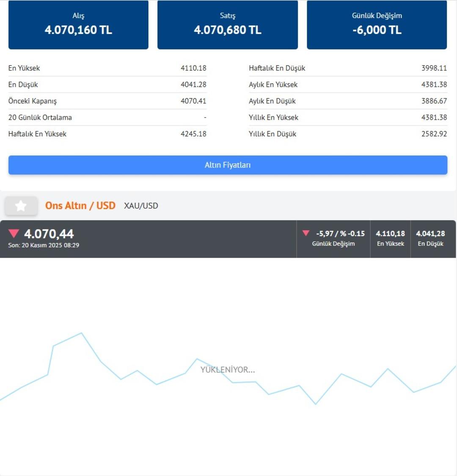Click the Haftalık En Yüksek row

[107, 134]
